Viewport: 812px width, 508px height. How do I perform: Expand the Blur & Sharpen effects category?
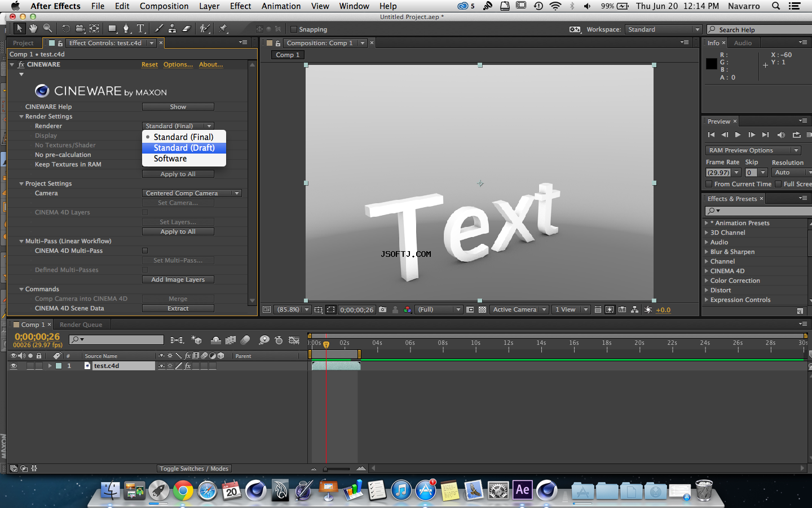pyautogui.click(x=707, y=252)
